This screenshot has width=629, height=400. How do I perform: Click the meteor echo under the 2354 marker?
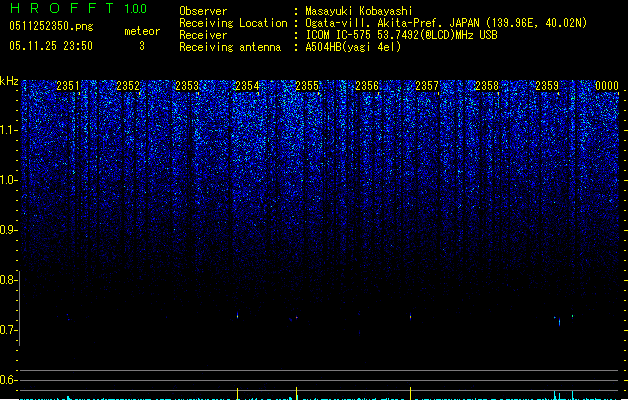237,315
